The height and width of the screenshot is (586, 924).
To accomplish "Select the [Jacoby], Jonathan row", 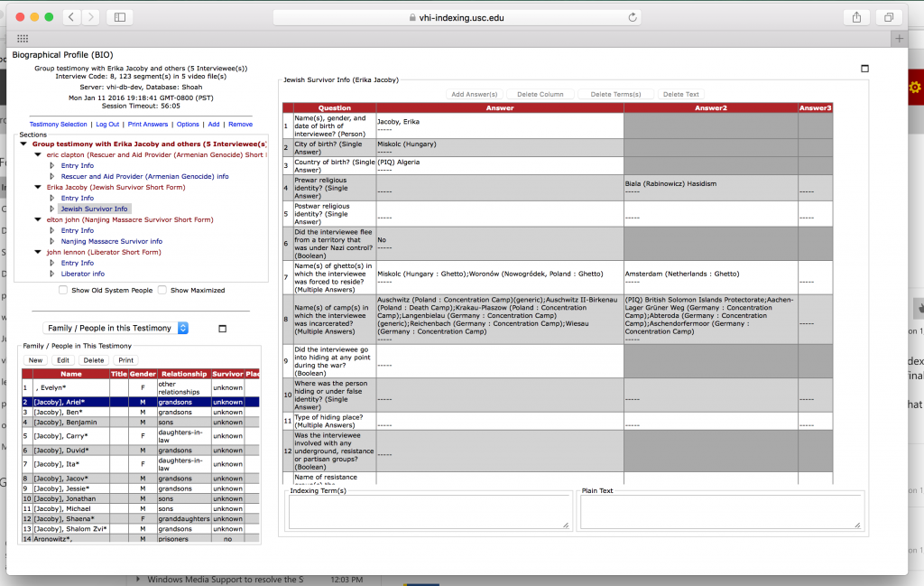I will click(140, 498).
